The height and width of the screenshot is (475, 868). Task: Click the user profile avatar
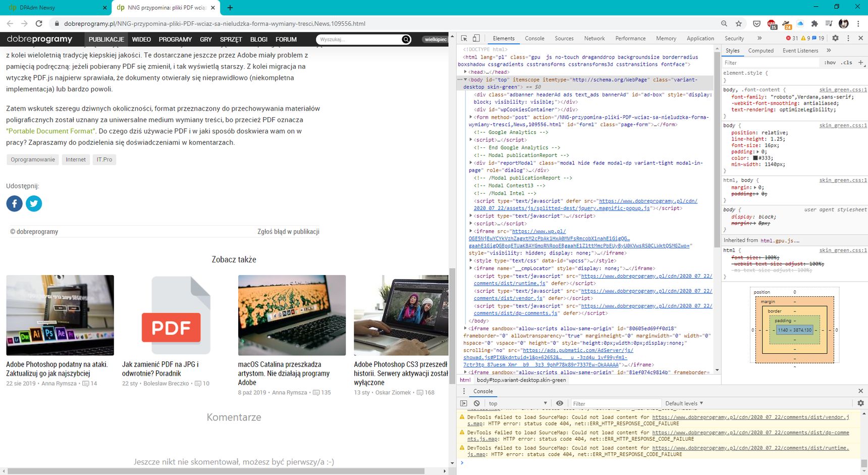click(844, 23)
